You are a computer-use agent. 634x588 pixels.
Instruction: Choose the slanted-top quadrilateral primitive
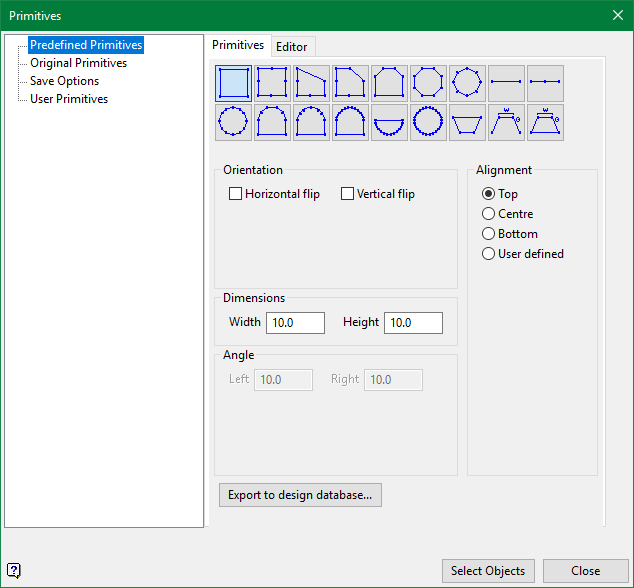pos(311,83)
